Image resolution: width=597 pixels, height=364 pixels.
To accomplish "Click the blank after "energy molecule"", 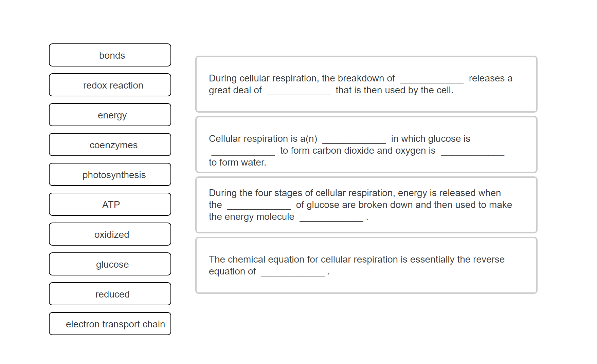I will (331, 218).
